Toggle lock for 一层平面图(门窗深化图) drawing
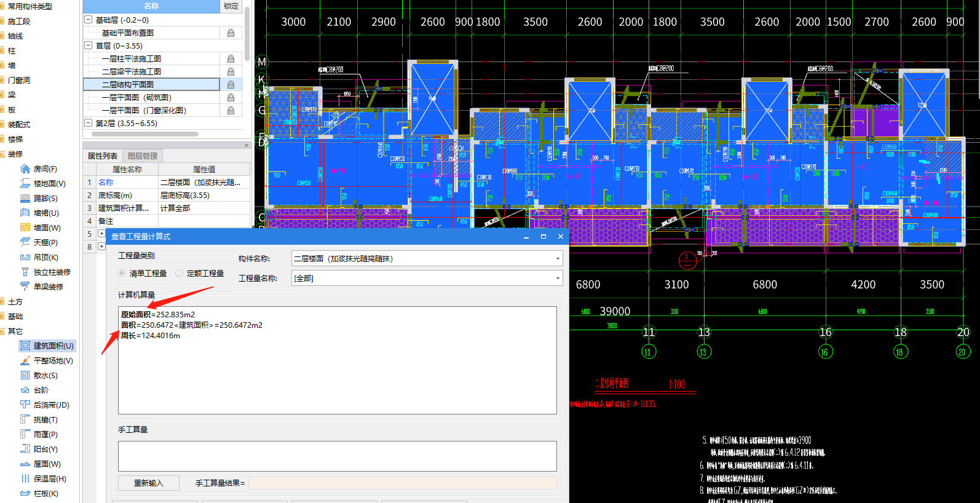Screen dimensions: 980x503 click(x=231, y=111)
